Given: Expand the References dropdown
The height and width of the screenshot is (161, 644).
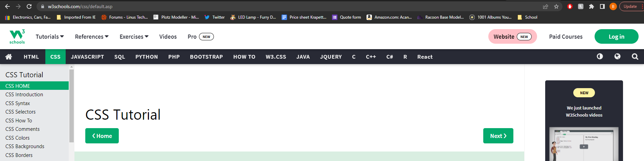Looking at the screenshot, I should [91, 37].
